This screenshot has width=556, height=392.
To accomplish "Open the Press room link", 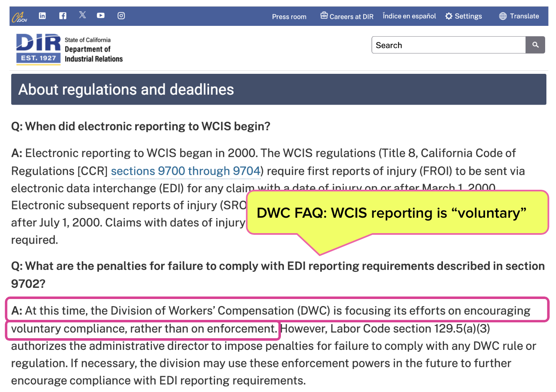I will click(x=289, y=17).
